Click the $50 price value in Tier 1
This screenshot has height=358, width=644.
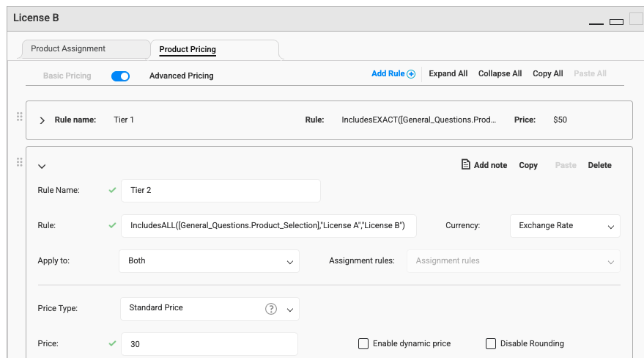point(560,120)
